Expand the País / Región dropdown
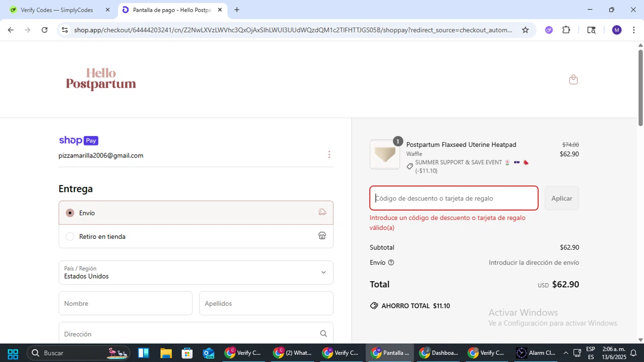Image resolution: width=644 pixels, height=362 pixels. point(196,272)
